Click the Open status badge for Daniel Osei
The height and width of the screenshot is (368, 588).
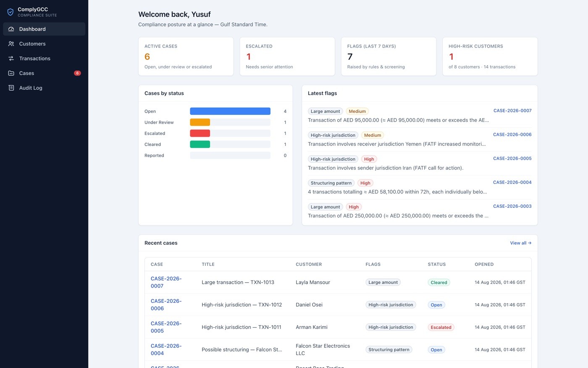436,305
